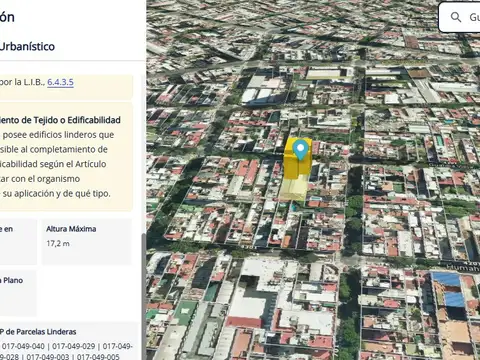
Task: Click the Parcelas Linderas heading
Action: [38, 332]
